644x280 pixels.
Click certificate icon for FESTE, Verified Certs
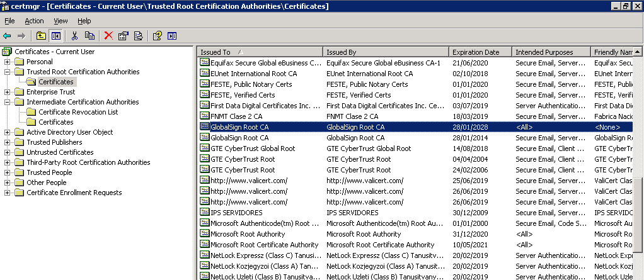click(x=205, y=95)
